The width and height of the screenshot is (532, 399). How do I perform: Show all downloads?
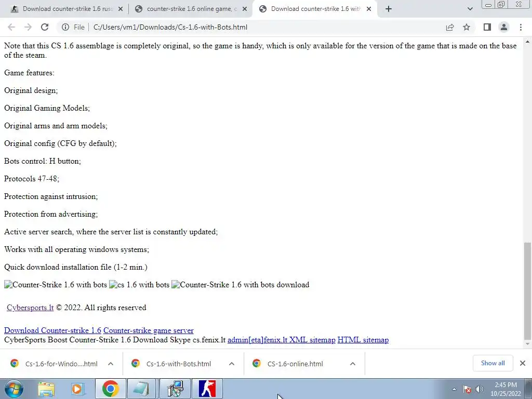tap(493, 363)
